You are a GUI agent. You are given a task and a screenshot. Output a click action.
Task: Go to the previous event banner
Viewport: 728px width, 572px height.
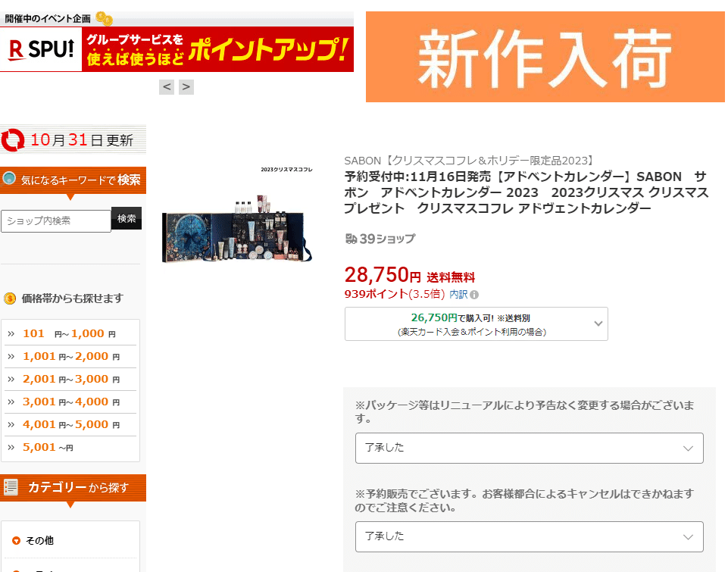tap(167, 87)
